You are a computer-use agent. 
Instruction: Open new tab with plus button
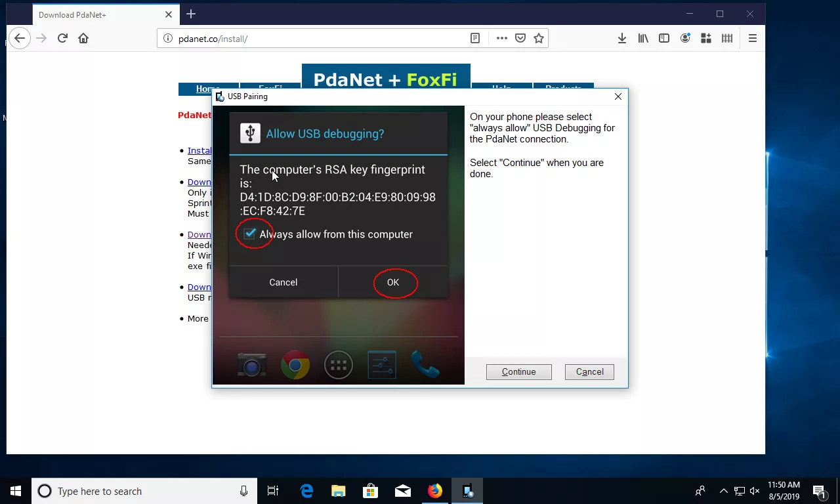click(x=191, y=14)
